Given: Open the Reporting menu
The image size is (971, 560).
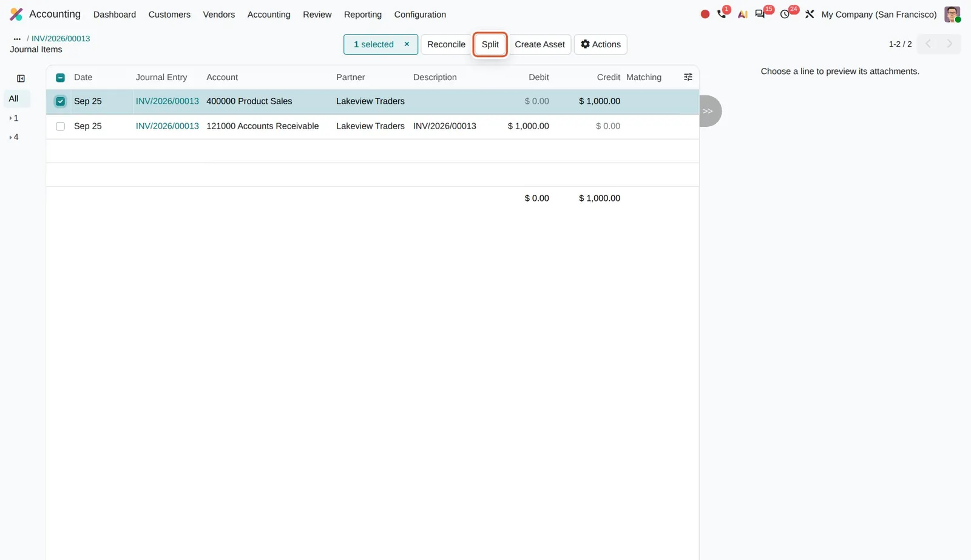Looking at the screenshot, I should coord(362,14).
